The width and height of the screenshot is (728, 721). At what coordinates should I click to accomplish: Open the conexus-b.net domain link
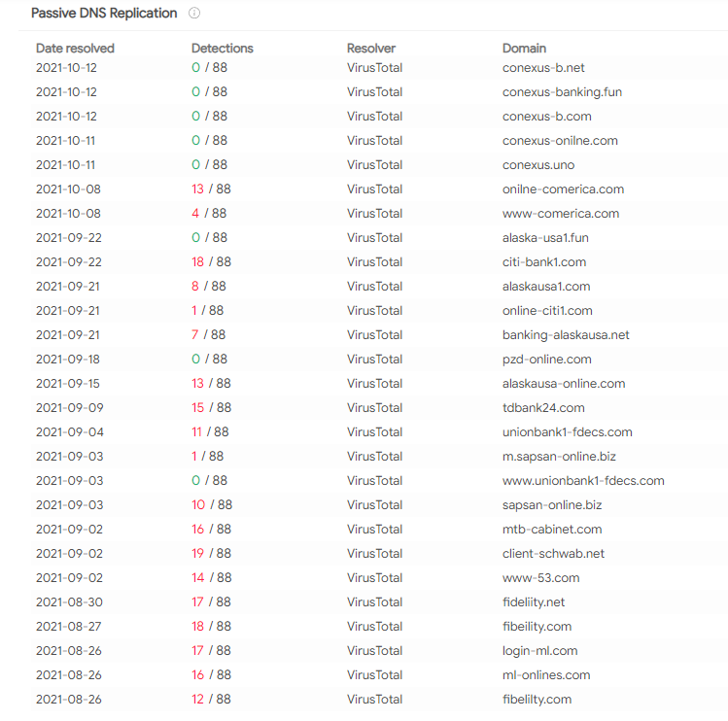pyautogui.click(x=543, y=68)
